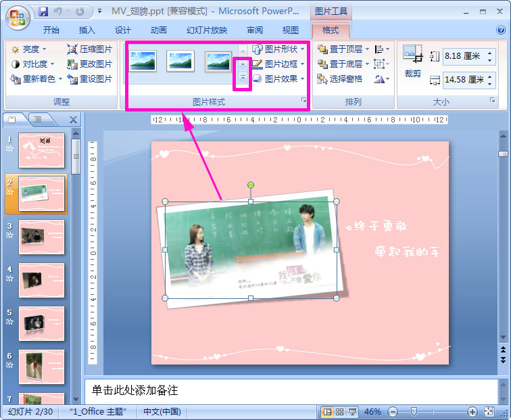Show next row of picture styles
The height and width of the screenshot is (420, 511).
point(243,64)
